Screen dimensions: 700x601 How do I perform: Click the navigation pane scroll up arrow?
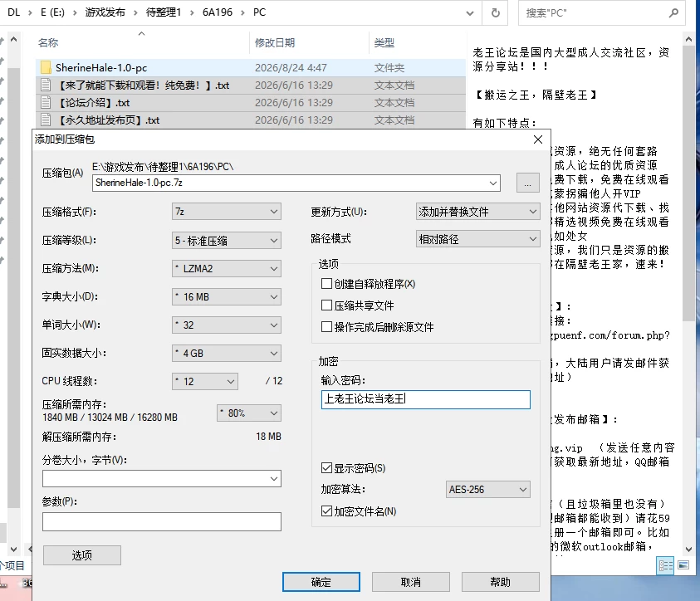pyautogui.click(x=14, y=40)
